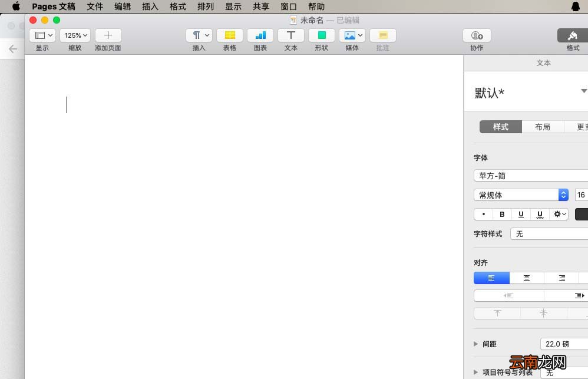Screen dimensions: 588x379
Task: Click the 批注 comment icon
Action: point(383,35)
